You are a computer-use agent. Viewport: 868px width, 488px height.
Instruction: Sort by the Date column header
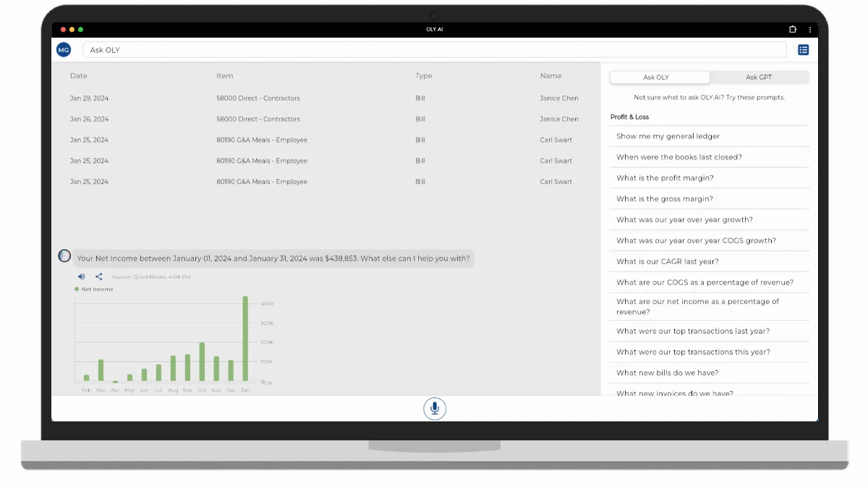[x=79, y=76]
